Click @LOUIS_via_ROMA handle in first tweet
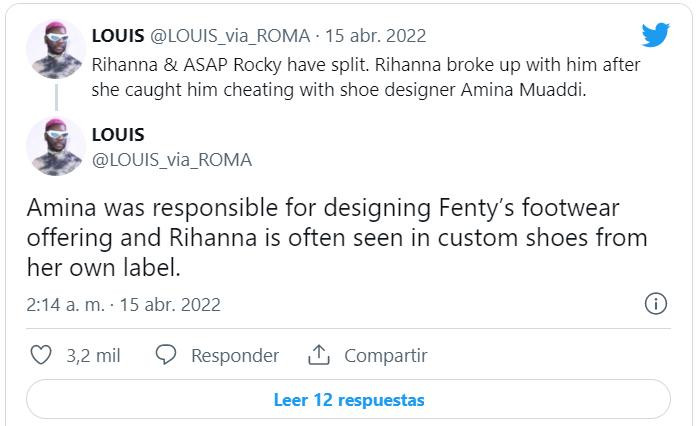Viewport: 698px width, 426px height. pyautogui.click(x=229, y=35)
